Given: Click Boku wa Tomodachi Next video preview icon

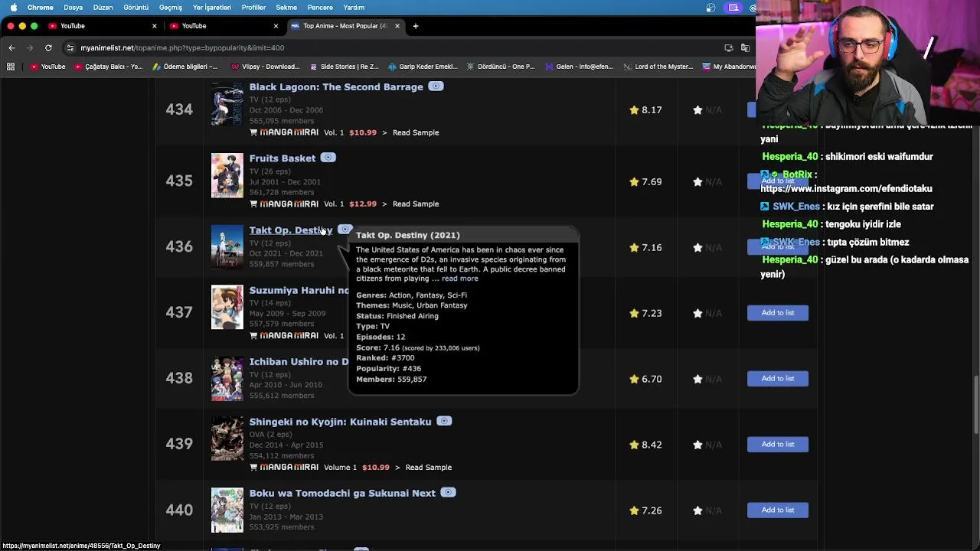Looking at the screenshot, I should (448, 493).
